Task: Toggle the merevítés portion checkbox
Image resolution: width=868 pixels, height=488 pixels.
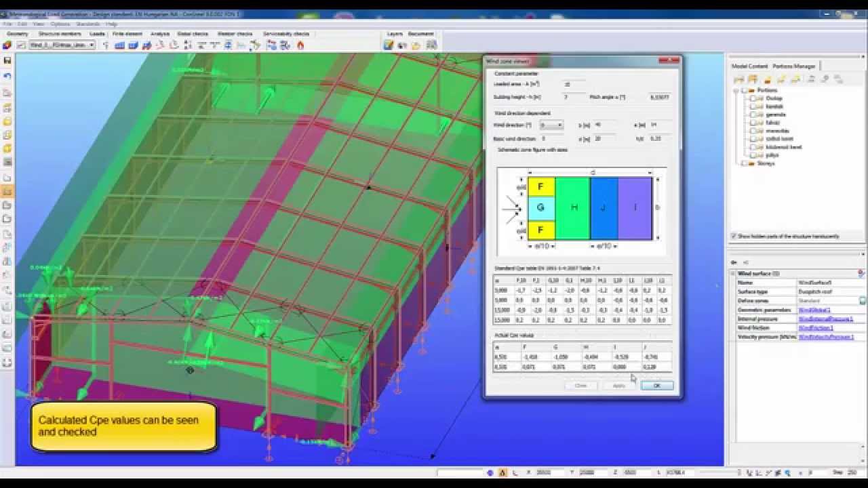Action: (x=752, y=131)
